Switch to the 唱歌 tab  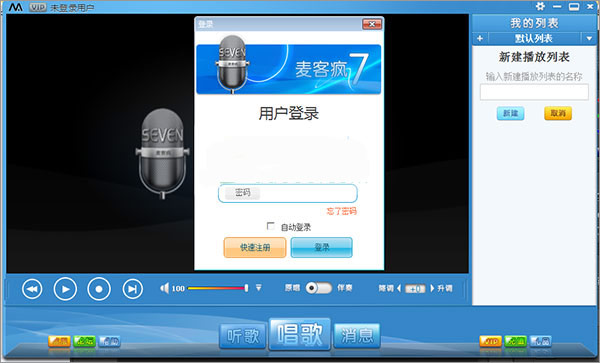click(300, 334)
